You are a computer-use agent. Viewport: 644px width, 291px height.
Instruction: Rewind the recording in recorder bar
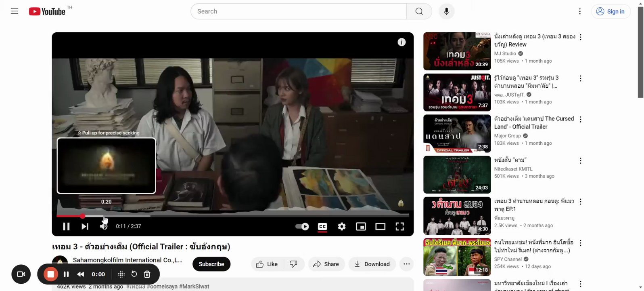click(81, 274)
